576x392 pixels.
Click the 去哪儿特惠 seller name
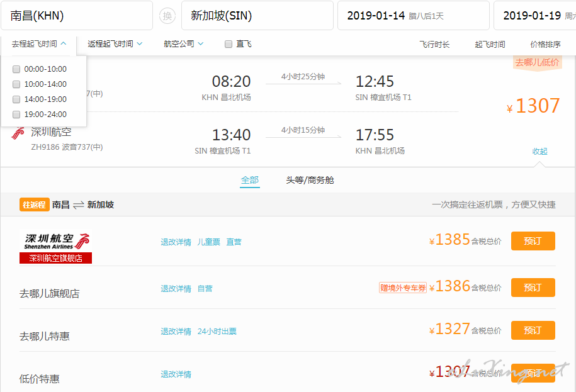tap(45, 336)
